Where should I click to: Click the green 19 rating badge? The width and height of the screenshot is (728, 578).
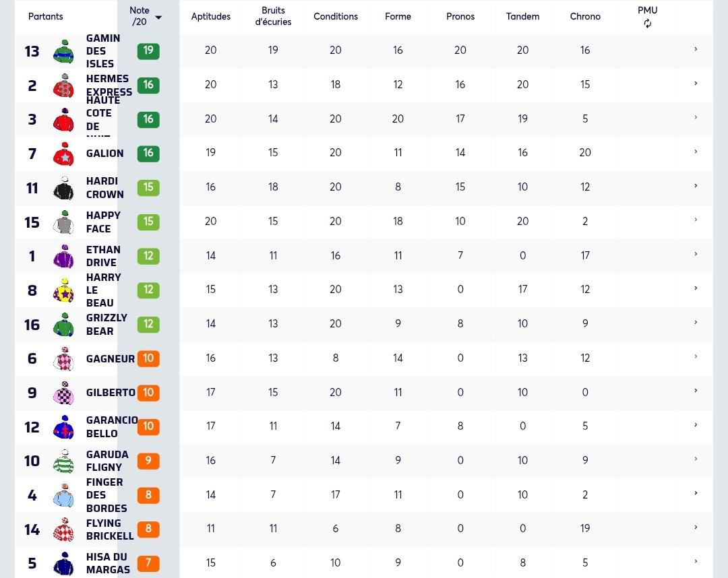click(148, 51)
